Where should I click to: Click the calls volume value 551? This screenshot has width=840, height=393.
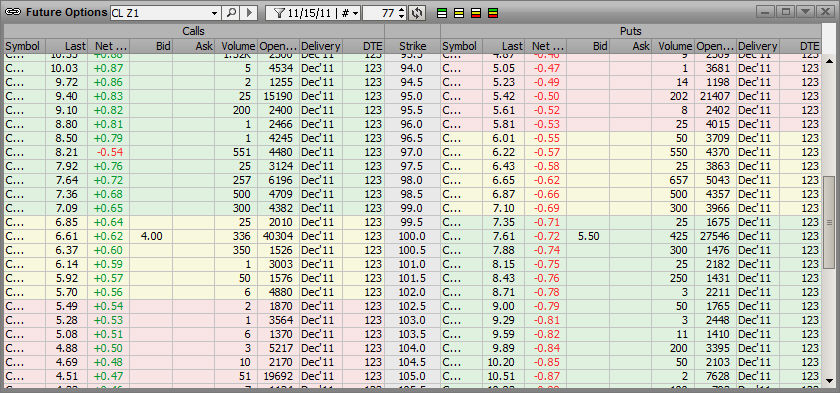coord(236,152)
